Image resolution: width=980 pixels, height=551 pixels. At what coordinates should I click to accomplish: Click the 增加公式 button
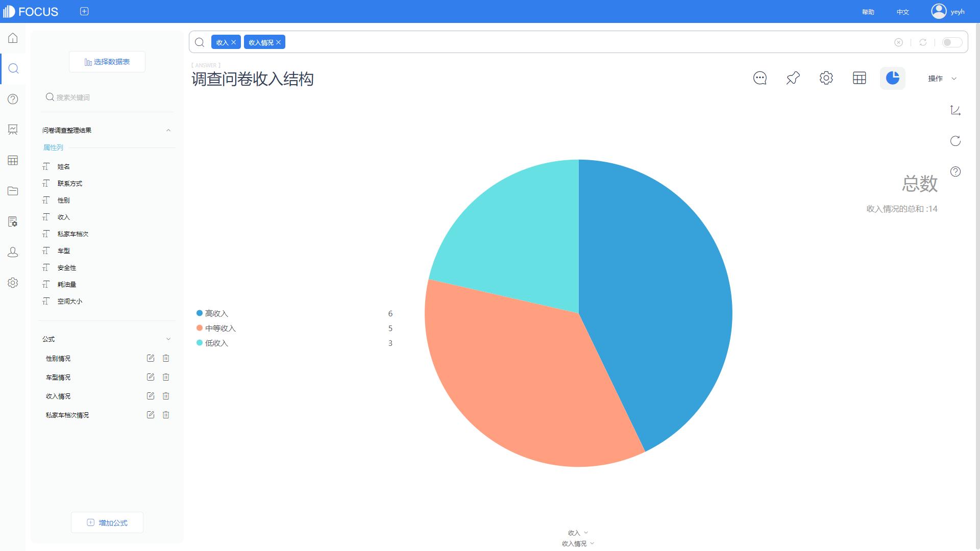pyautogui.click(x=107, y=522)
